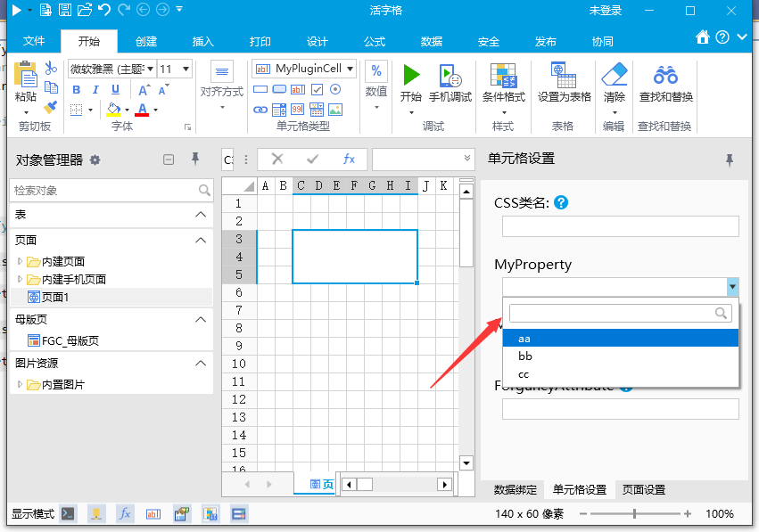Choose option cc in MyProperty list
759x532 pixels.
(x=621, y=374)
